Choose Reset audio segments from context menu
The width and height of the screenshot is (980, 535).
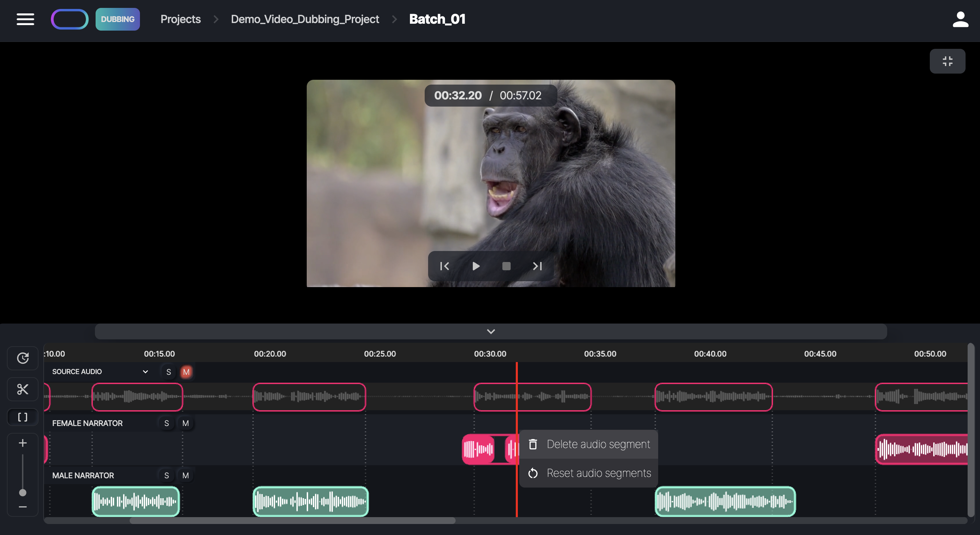(589, 473)
